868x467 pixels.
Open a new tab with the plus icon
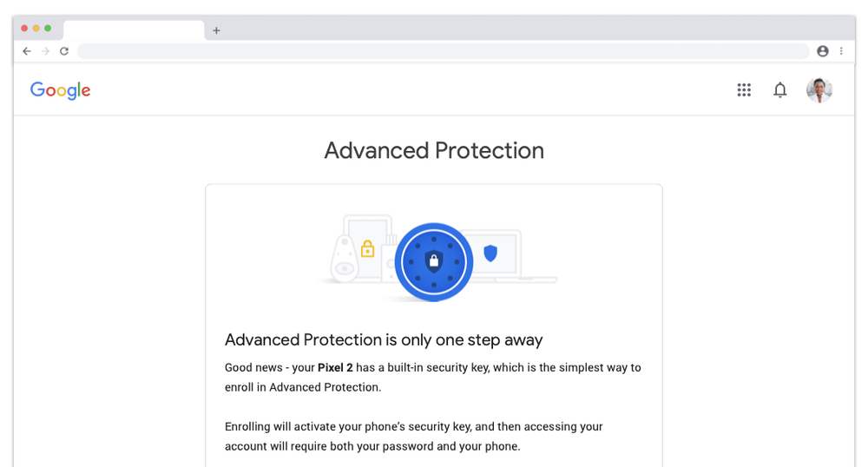point(216,30)
